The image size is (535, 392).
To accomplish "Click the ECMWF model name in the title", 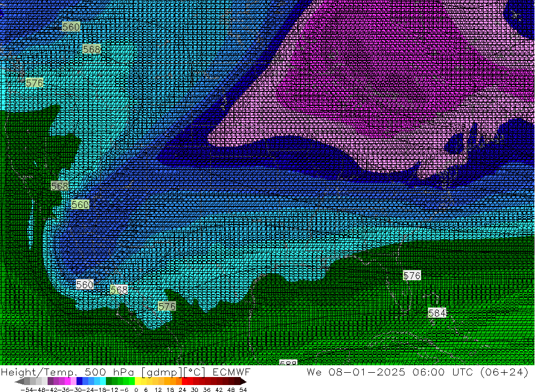I will [231, 372].
